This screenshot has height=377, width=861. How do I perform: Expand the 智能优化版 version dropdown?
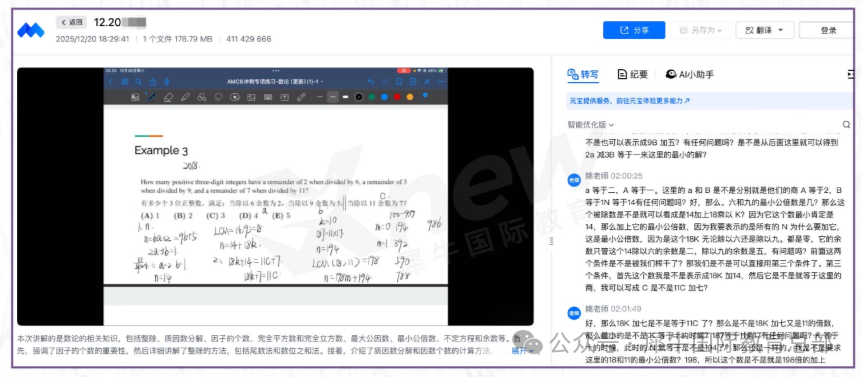[591, 125]
